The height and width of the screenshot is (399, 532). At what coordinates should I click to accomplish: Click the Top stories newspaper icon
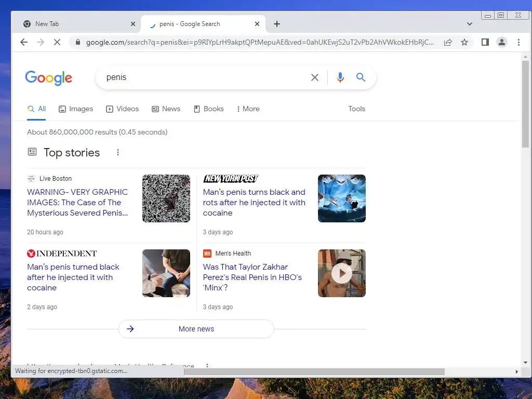click(x=32, y=152)
